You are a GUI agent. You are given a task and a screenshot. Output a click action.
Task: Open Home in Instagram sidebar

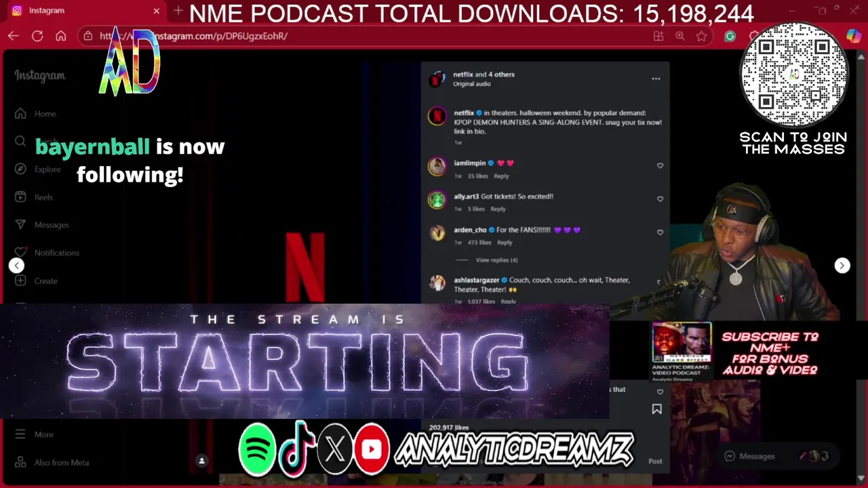[x=37, y=114]
